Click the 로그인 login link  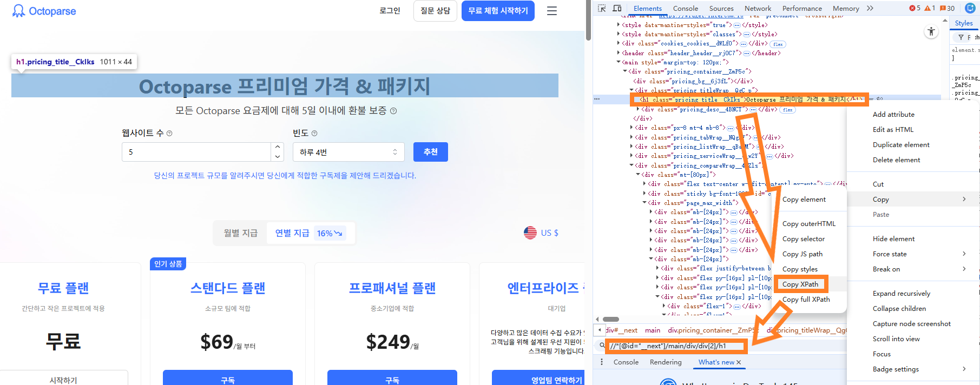[390, 11]
